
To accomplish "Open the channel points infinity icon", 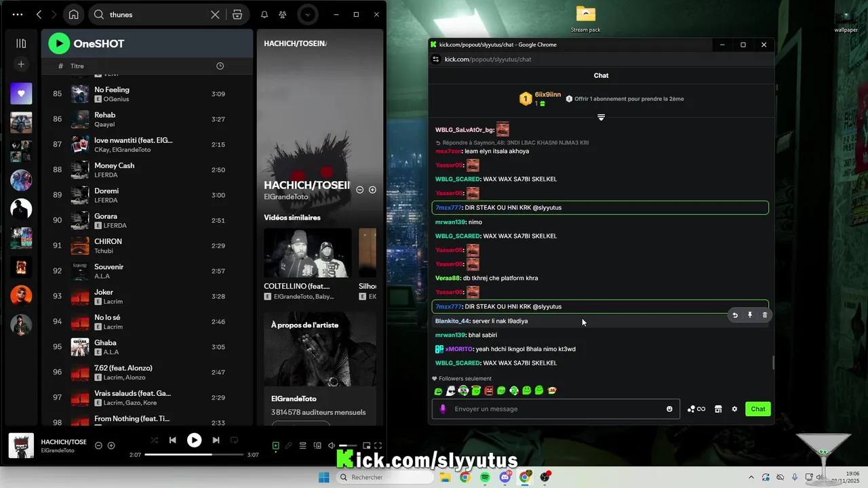I will point(696,409).
